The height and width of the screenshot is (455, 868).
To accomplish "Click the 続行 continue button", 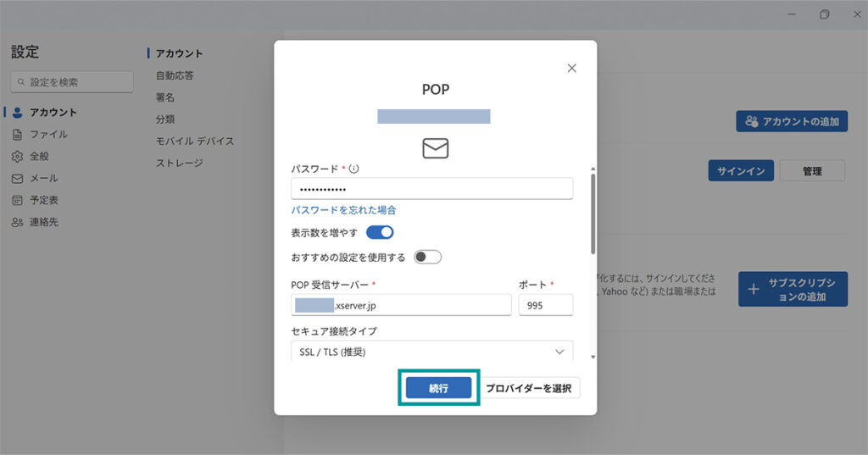I will point(438,388).
